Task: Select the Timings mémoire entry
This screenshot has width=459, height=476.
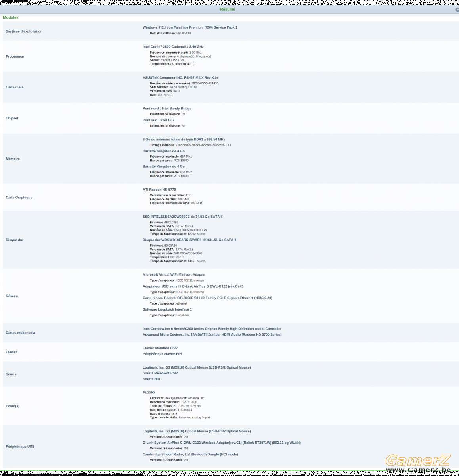Action: 191,145
